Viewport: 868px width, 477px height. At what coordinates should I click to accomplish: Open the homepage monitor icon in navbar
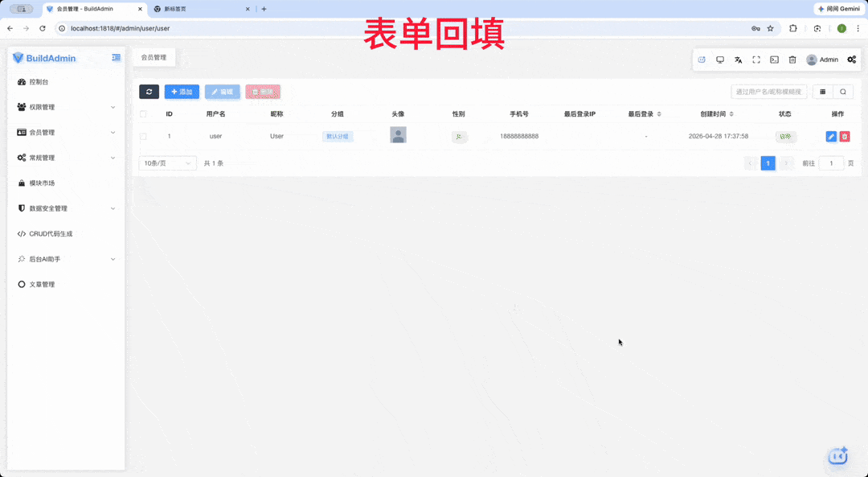click(719, 60)
